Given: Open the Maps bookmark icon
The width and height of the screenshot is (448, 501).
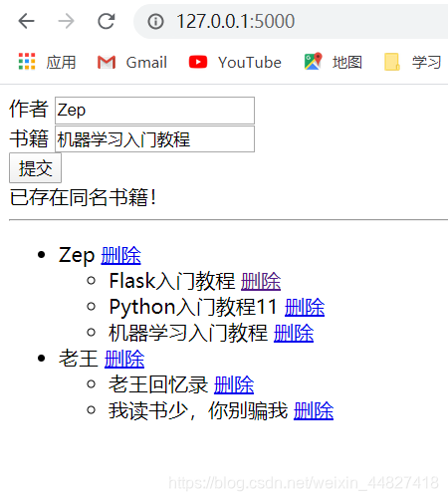Looking at the screenshot, I should click(x=313, y=62).
